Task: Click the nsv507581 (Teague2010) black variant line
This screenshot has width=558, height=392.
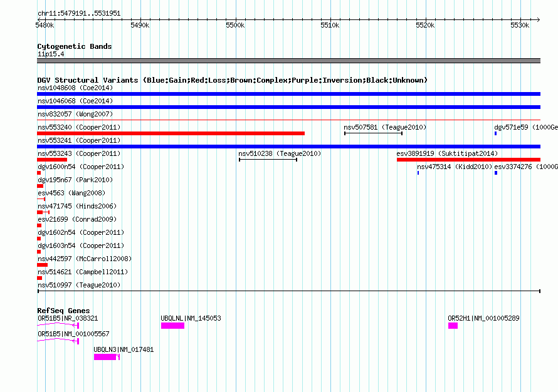Action: (373, 133)
